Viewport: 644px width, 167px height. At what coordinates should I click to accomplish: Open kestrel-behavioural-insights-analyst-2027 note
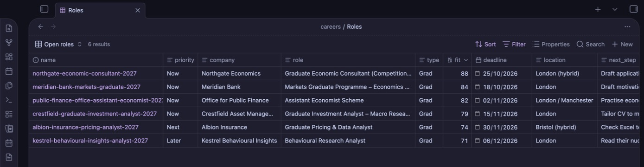pyautogui.click(x=90, y=141)
